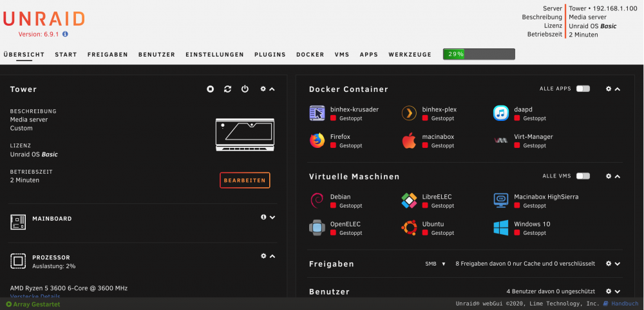
Task: Stop the array with the Tower stop icon
Action: click(x=211, y=89)
